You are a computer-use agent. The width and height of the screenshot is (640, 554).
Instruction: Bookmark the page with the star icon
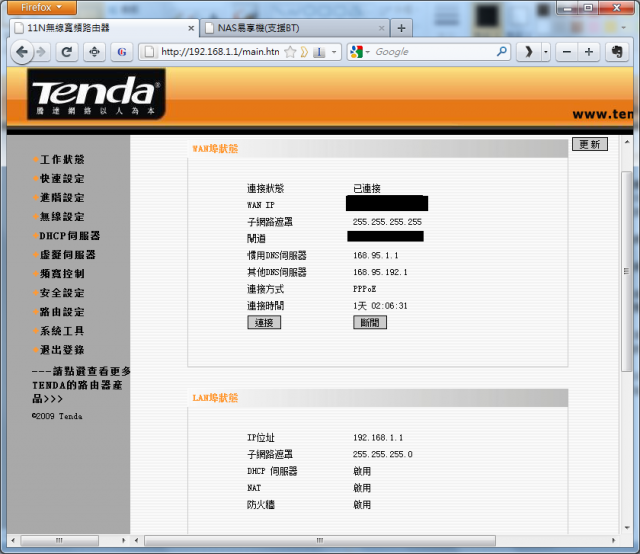(290, 52)
